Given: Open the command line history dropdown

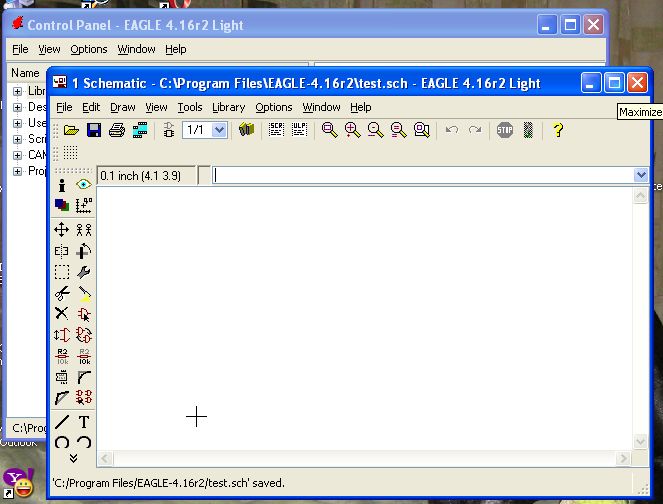Looking at the screenshot, I should coord(641,175).
